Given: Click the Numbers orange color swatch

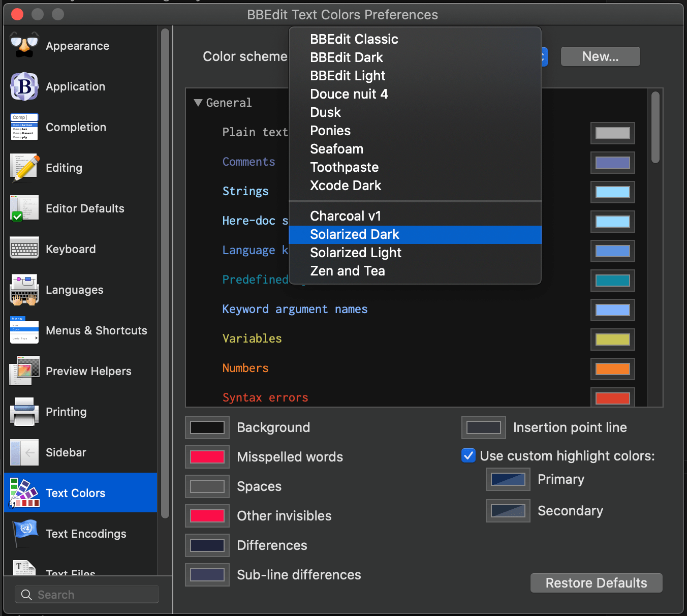Looking at the screenshot, I should (612, 369).
